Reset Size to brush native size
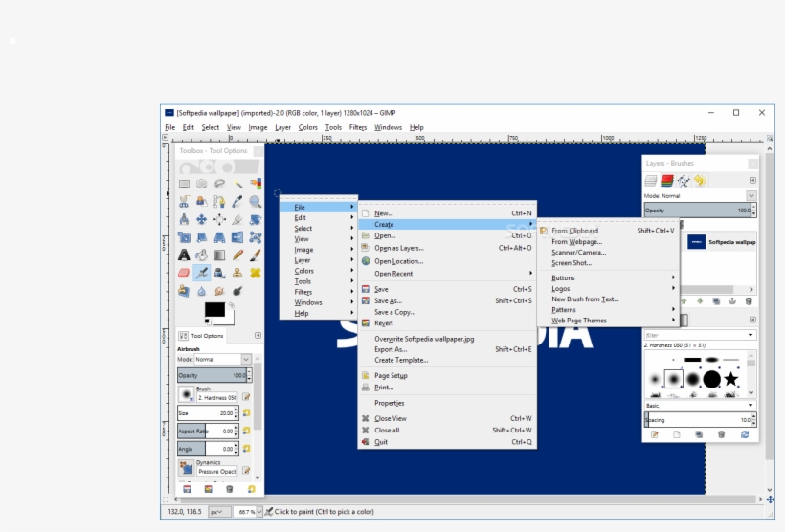 pyautogui.click(x=247, y=413)
